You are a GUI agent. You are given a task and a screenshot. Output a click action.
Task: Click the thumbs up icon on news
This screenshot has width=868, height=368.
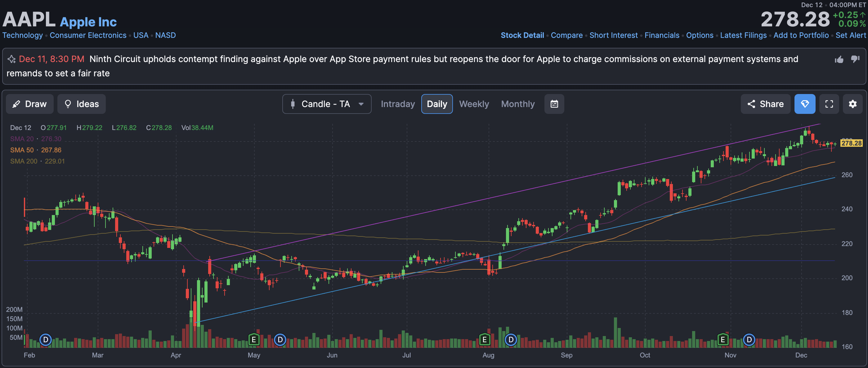pos(839,60)
